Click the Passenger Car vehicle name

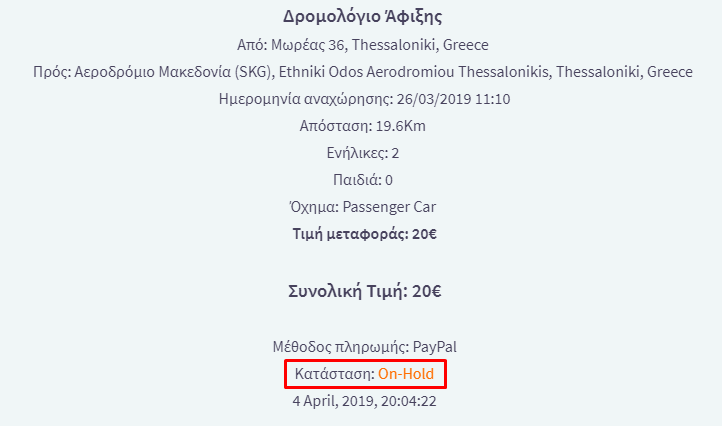pos(389,207)
